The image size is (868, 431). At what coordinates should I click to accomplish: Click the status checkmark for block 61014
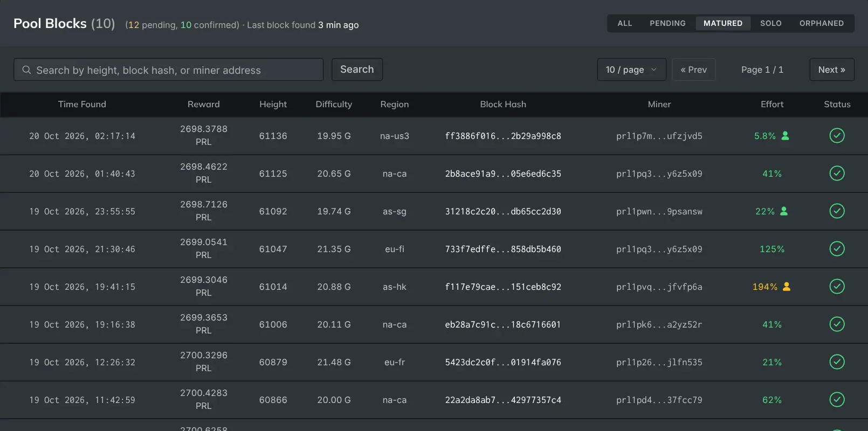[x=837, y=287]
